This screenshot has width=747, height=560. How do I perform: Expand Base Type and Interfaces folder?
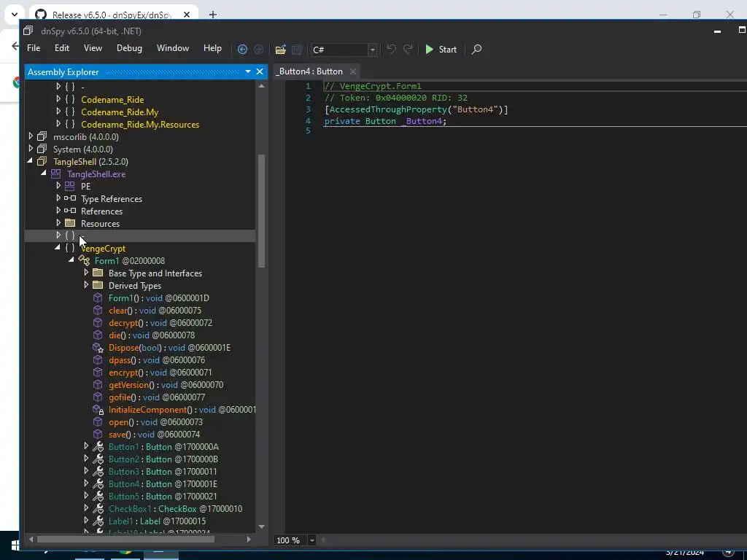[x=86, y=273]
